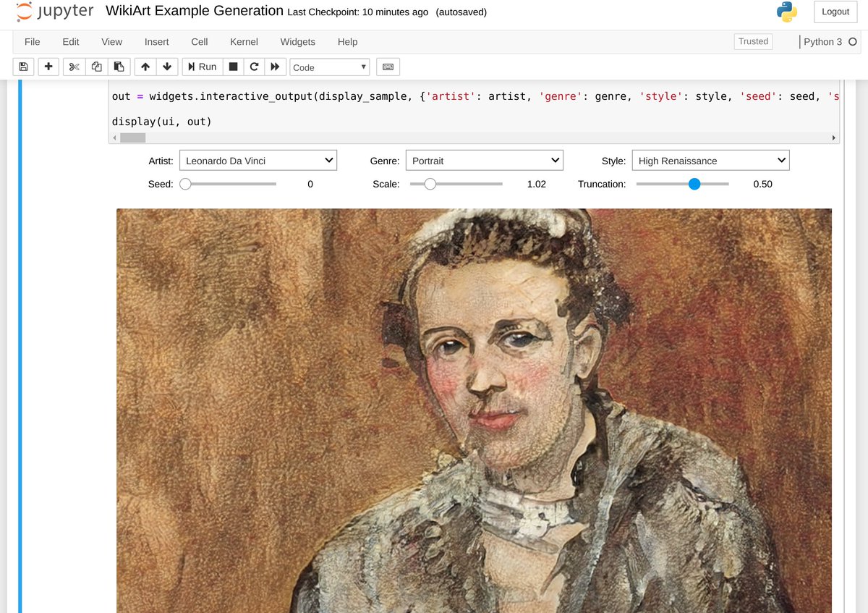Restart kernel and run all cells icon
The image size is (868, 613).
[x=275, y=67]
